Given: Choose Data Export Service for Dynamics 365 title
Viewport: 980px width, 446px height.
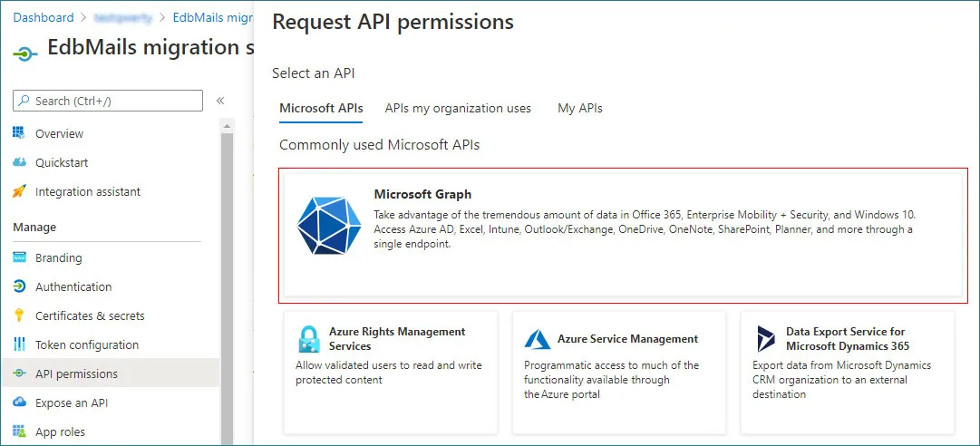Looking at the screenshot, I should click(849, 338).
